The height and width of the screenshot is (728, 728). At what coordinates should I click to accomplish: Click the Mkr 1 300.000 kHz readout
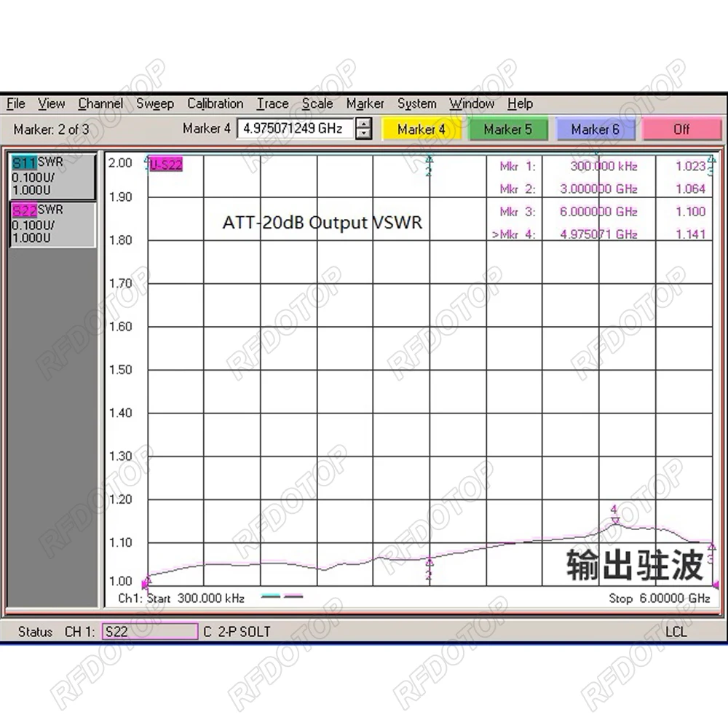pyautogui.click(x=604, y=166)
